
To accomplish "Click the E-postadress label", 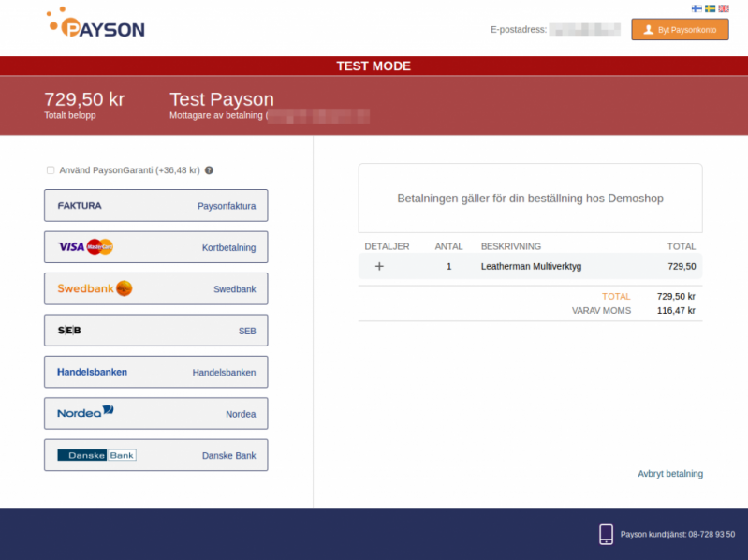I will point(519,30).
